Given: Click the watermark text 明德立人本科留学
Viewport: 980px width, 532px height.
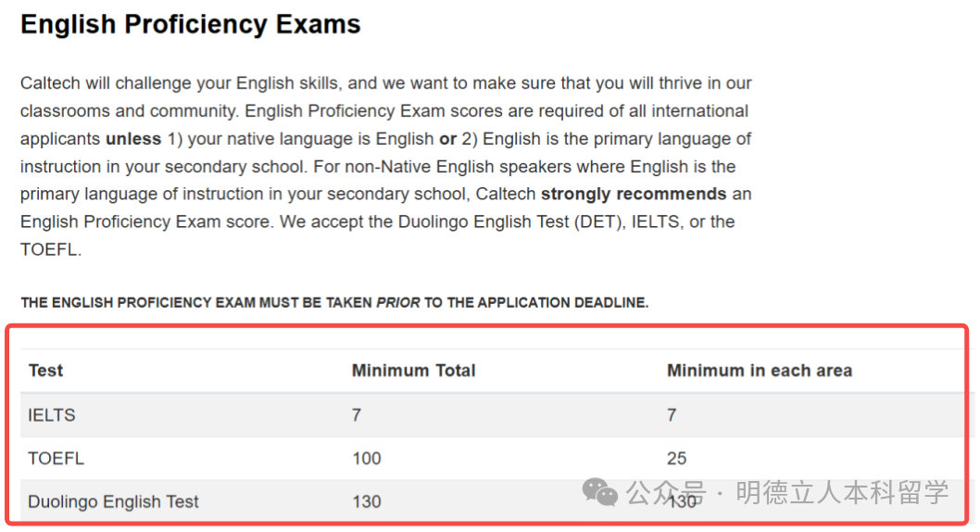Looking at the screenshot, I should click(842, 492).
